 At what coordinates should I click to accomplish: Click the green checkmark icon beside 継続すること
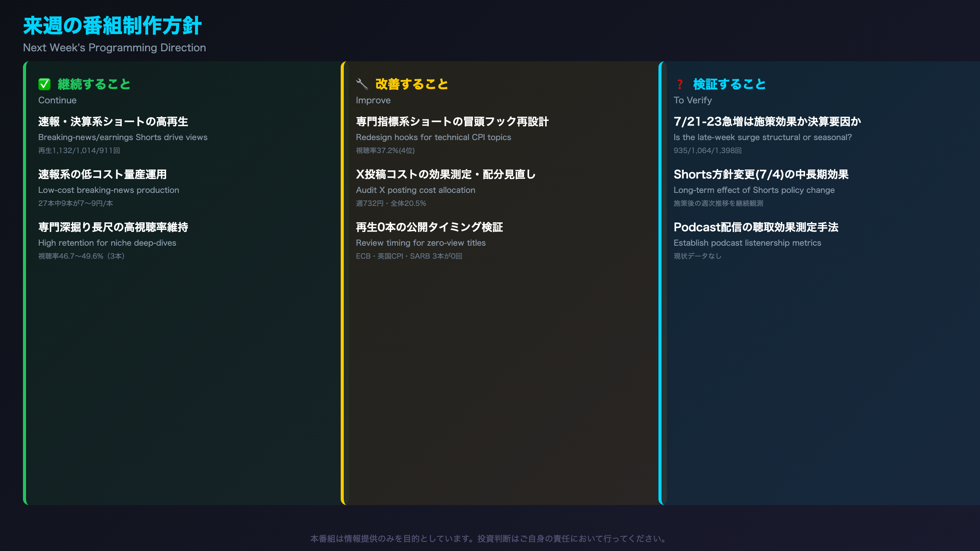pyautogui.click(x=44, y=84)
